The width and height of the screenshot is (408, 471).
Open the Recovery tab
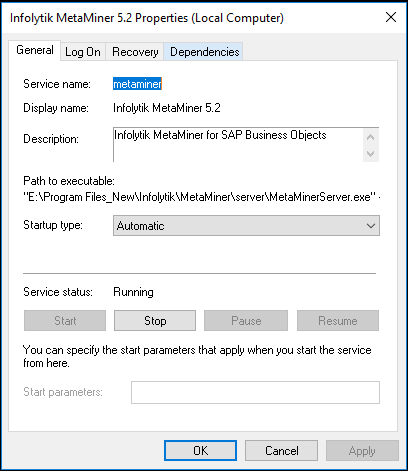pyautogui.click(x=135, y=52)
